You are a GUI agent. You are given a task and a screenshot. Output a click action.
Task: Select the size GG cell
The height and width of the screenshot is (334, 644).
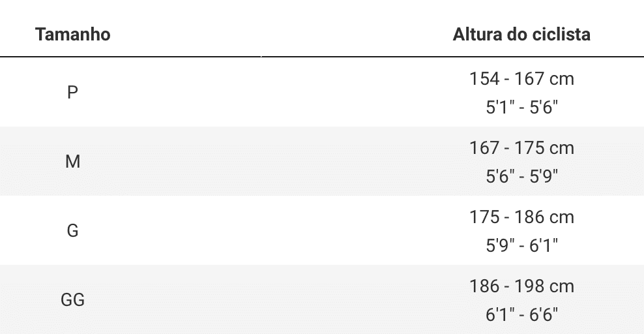(x=73, y=299)
